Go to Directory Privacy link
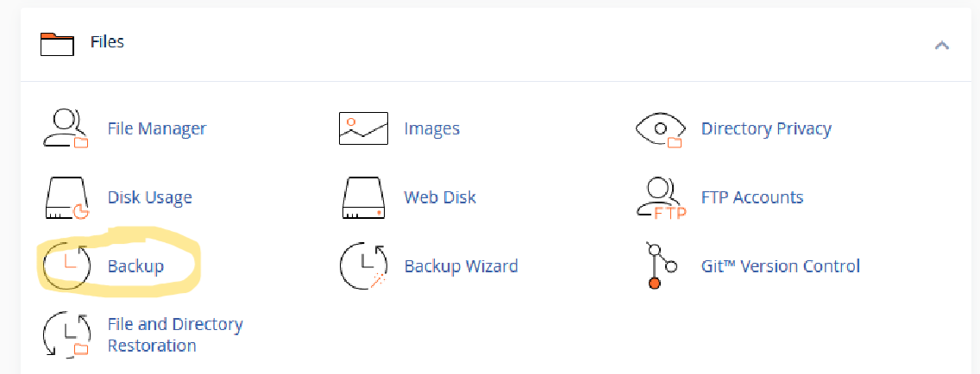Image resolution: width=980 pixels, height=374 pixels. click(x=766, y=128)
